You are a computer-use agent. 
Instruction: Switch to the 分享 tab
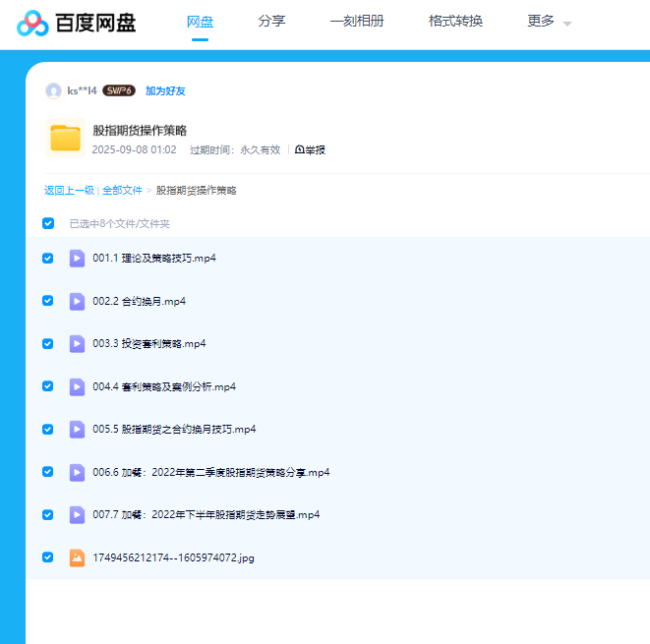(x=271, y=22)
